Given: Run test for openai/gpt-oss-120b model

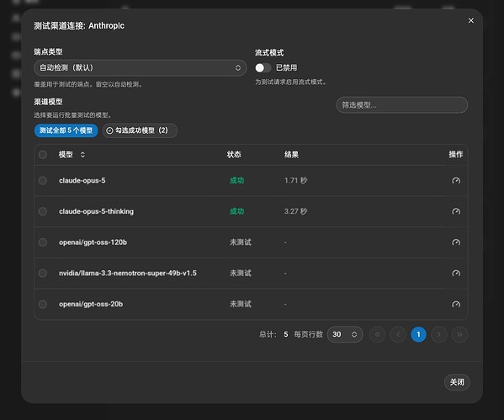Looking at the screenshot, I should (x=456, y=242).
